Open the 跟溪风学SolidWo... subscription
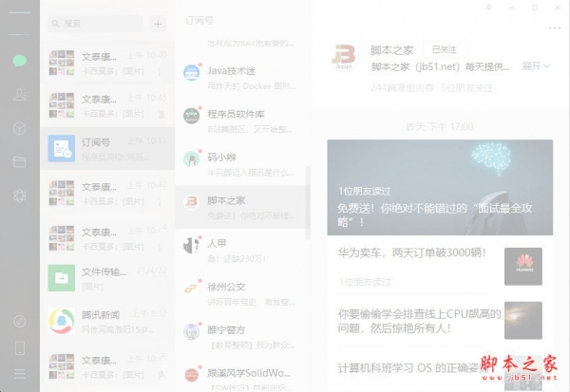Screen dimensions: 570x392 click(x=242, y=376)
